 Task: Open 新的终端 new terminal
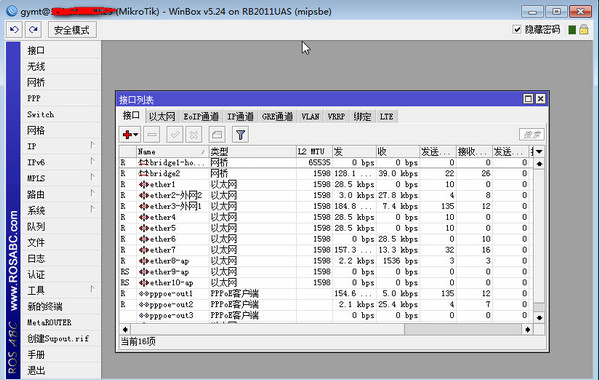click(x=61, y=307)
